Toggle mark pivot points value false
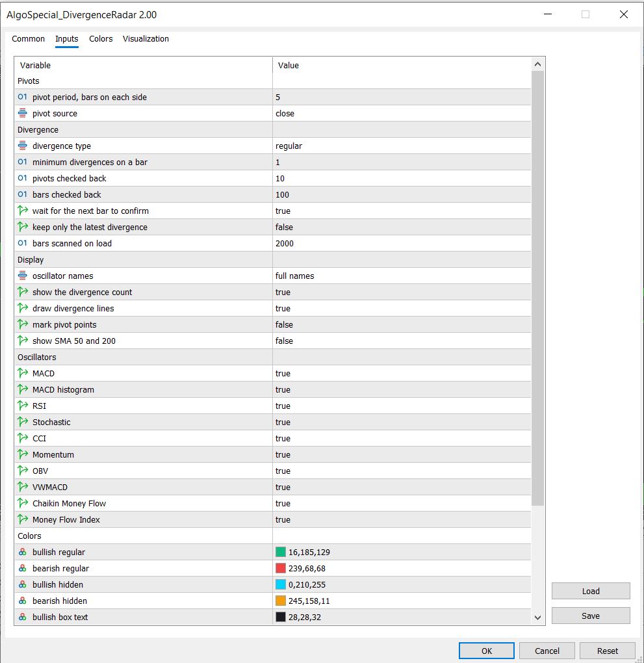This screenshot has height=663, width=644. pos(402,325)
